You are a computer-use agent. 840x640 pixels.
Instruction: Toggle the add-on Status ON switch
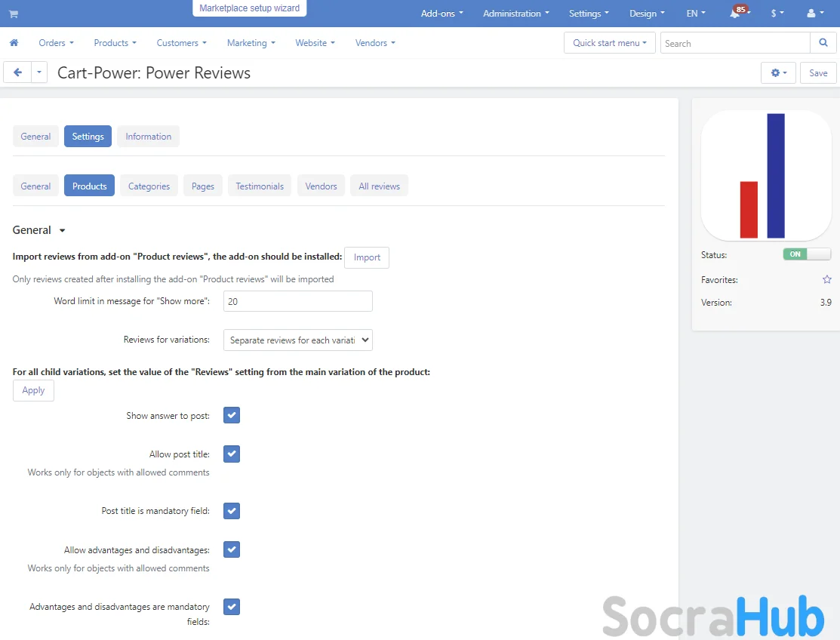pyautogui.click(x=806, y=254)
